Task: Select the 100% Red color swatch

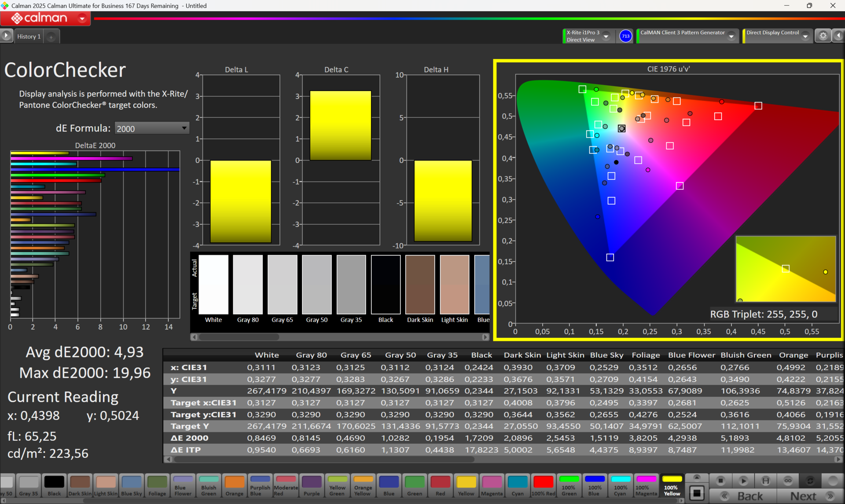Action: (544, 486)
